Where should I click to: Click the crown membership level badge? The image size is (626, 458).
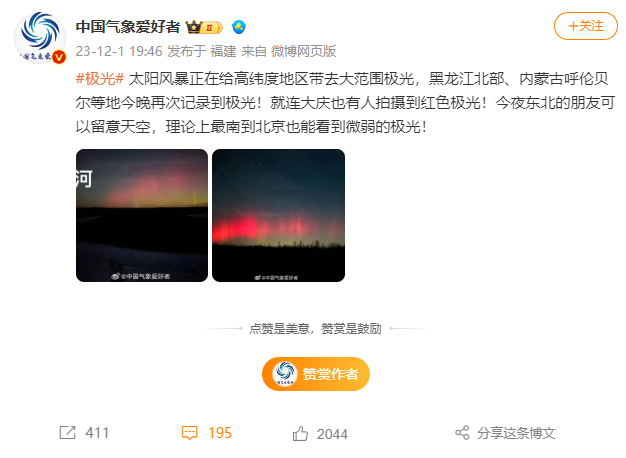click(205, 28)
